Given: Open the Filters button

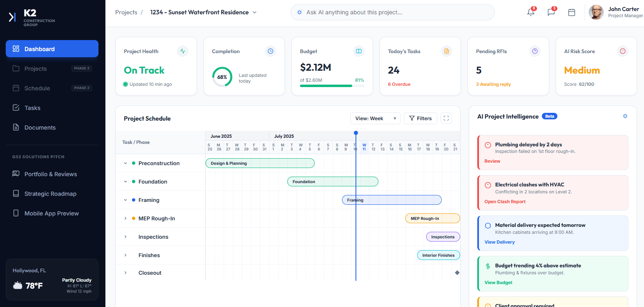Looking at the screenshot, I should [420, 118].
